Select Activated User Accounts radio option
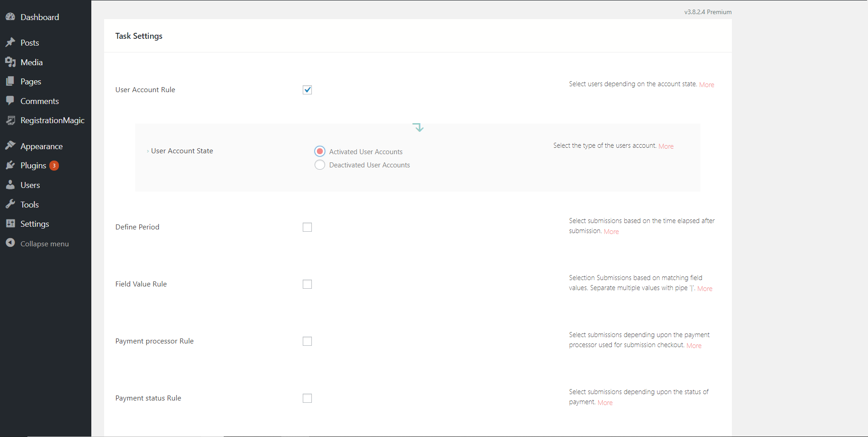This screenshot has width=868, height=437. (320, 151)
